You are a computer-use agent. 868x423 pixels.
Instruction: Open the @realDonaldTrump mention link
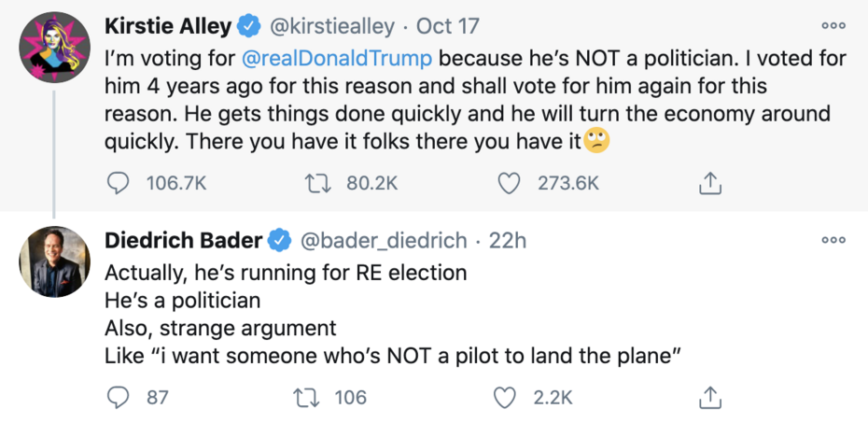coord(336,59)
